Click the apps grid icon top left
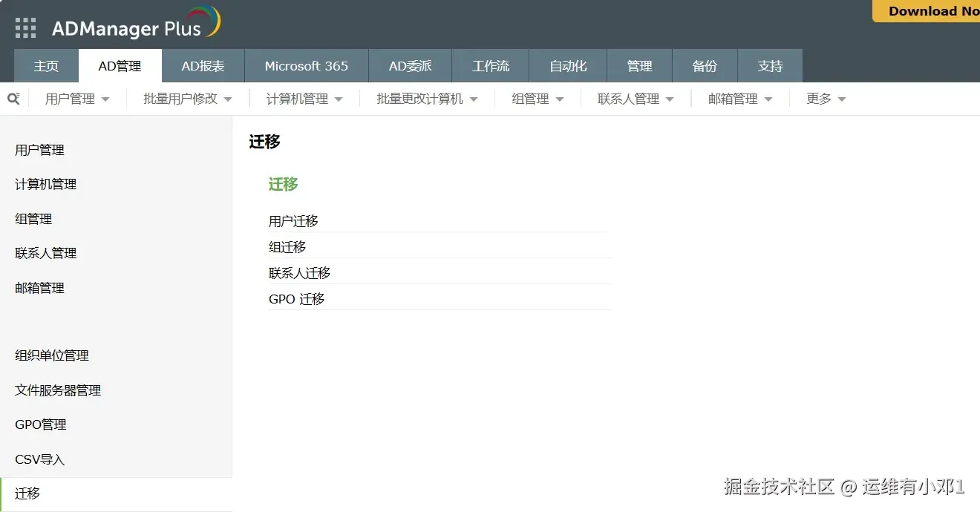This screenshot has height=512, width=980. click(x=24, y=27)
